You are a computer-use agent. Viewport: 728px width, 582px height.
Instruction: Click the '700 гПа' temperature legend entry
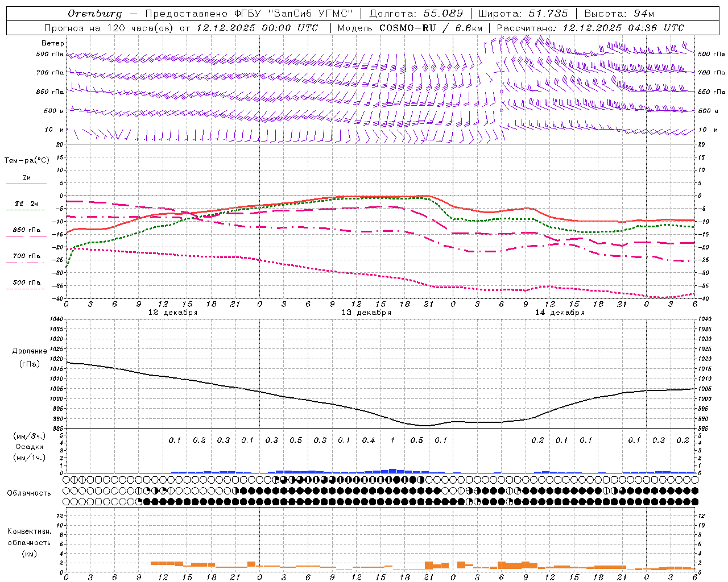coord(27,256)
